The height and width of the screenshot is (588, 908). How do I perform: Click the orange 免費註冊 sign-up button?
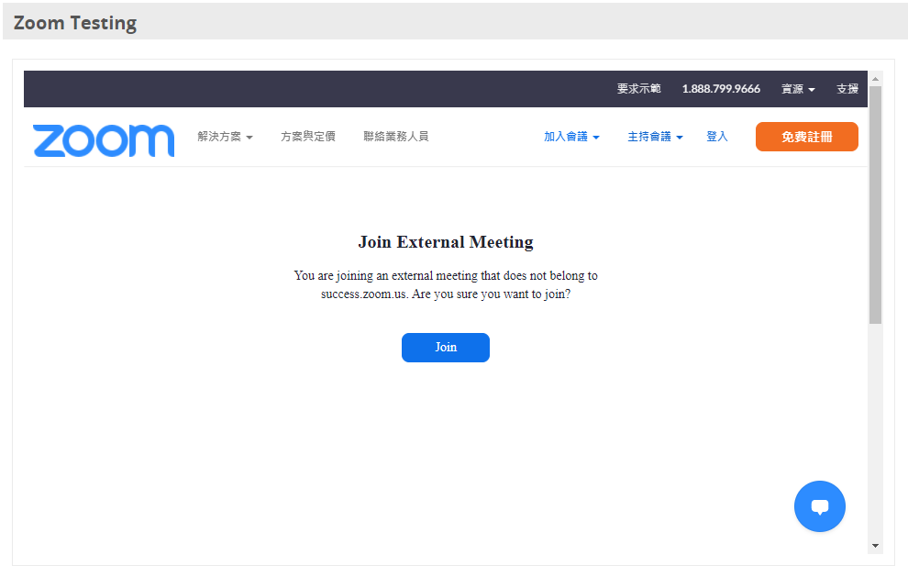coord(807,137)
